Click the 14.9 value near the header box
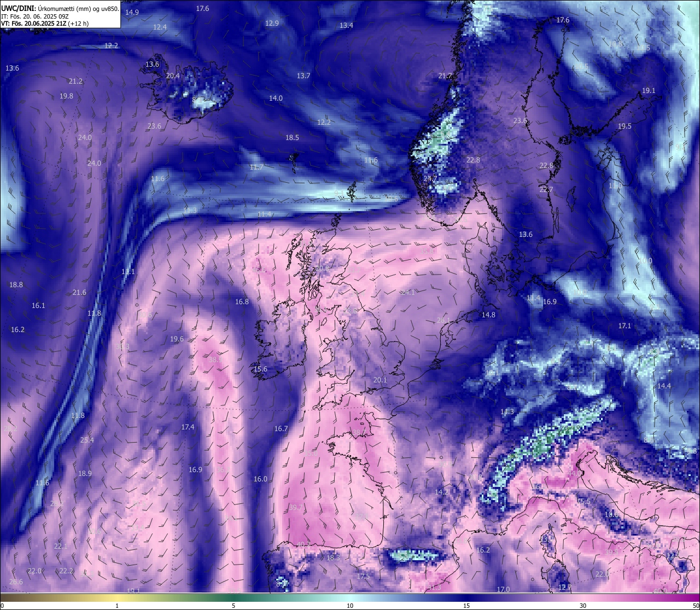Image resolution: width=700 pixels, height=610 pixels. point(132,12)
